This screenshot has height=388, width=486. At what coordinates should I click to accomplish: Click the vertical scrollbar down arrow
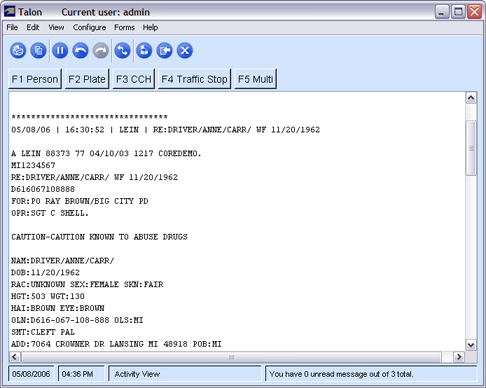tap(471, 345)
